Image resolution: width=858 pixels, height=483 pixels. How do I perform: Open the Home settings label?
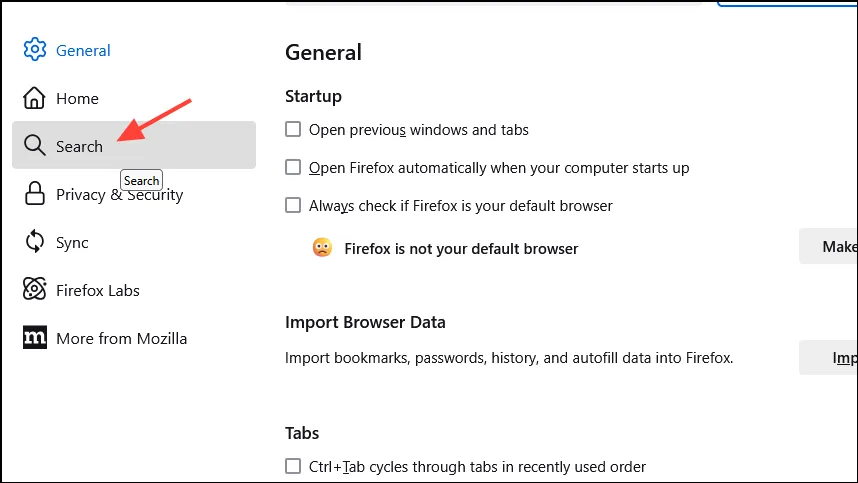[x=77, y=98]
